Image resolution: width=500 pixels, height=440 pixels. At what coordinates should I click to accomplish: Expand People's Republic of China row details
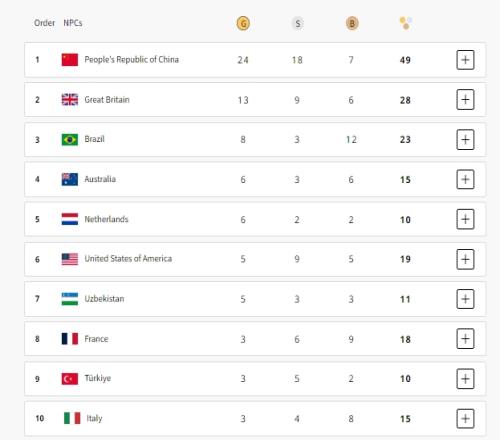pyautogui.click(x=465, y=60)
